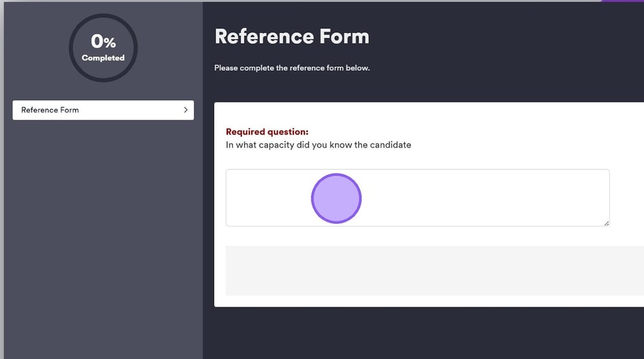Viewport: 644px width, 359px height.
Task: Click the 'In what capacity' question text
Action: coord(318,145)
